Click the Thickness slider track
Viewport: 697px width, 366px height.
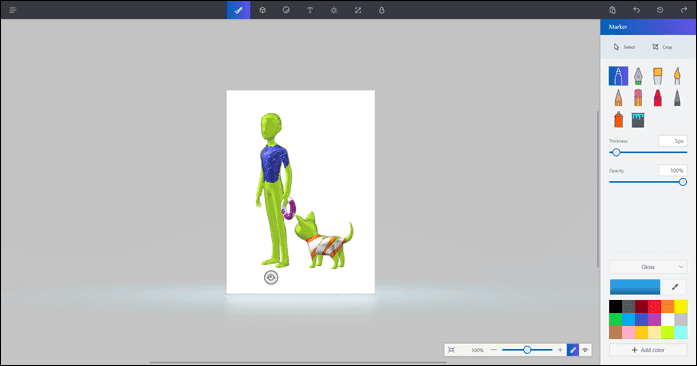(x=648, y=153)
